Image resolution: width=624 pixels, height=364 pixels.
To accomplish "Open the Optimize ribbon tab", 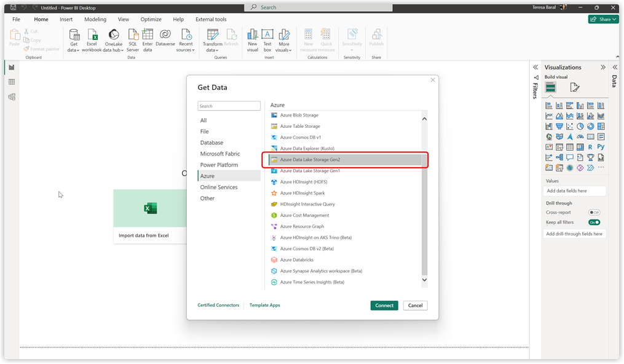I will [x=151, y=19].
